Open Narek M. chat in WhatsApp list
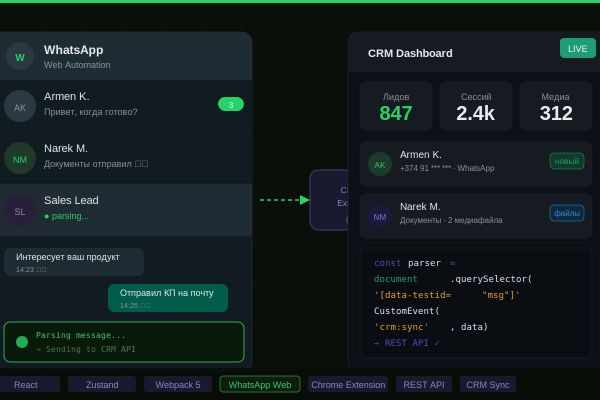The image size is (600, 400). pos(126,158)
